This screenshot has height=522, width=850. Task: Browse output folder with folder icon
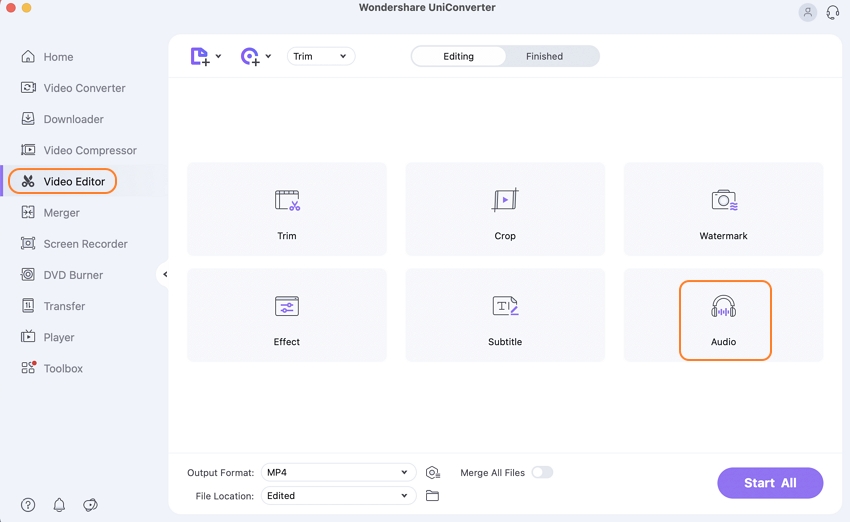click(x=432, y=496)
